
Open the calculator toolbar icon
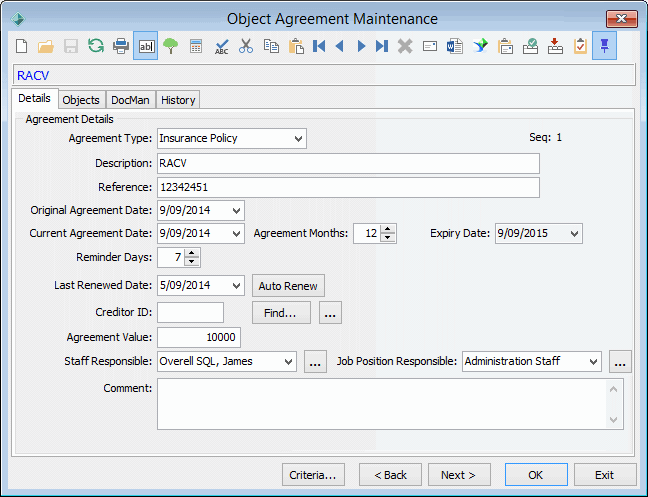[196, 46]
